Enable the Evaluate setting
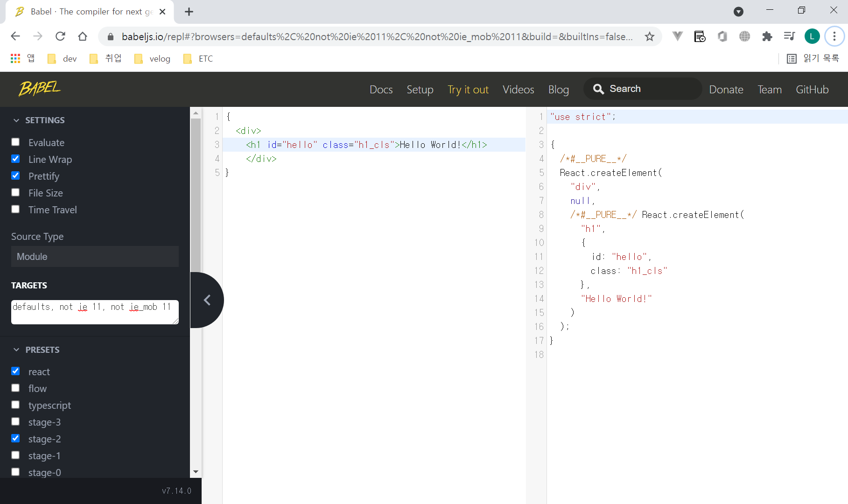Image resolution: width=848 pixels, height=504 pixels. pos(15,142)
